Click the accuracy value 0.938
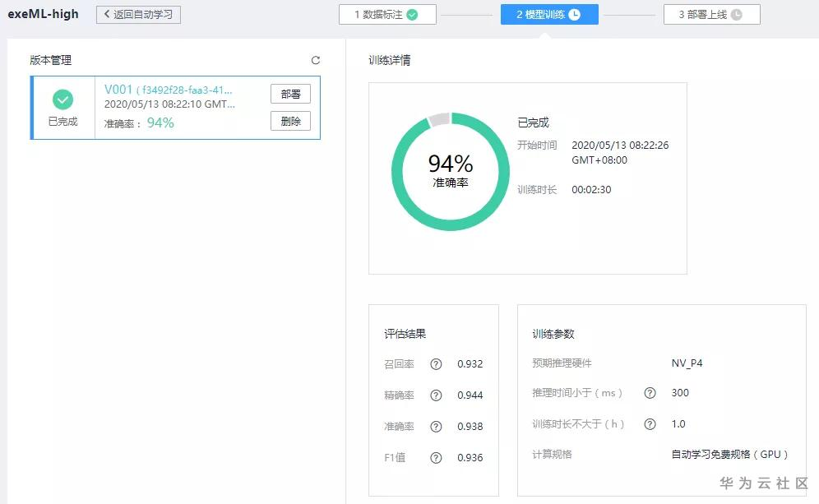The height and width of the screenshot is (504, 819). click(x=470, y=427)
